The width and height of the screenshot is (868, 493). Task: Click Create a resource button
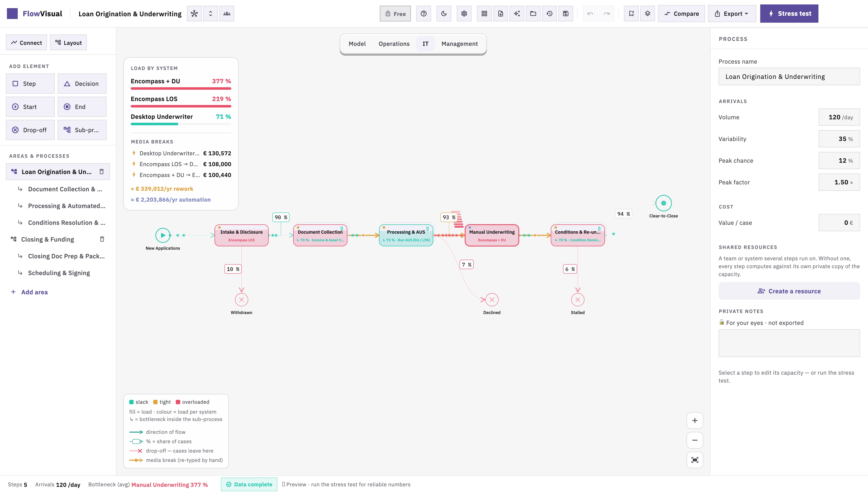point(789,291)
